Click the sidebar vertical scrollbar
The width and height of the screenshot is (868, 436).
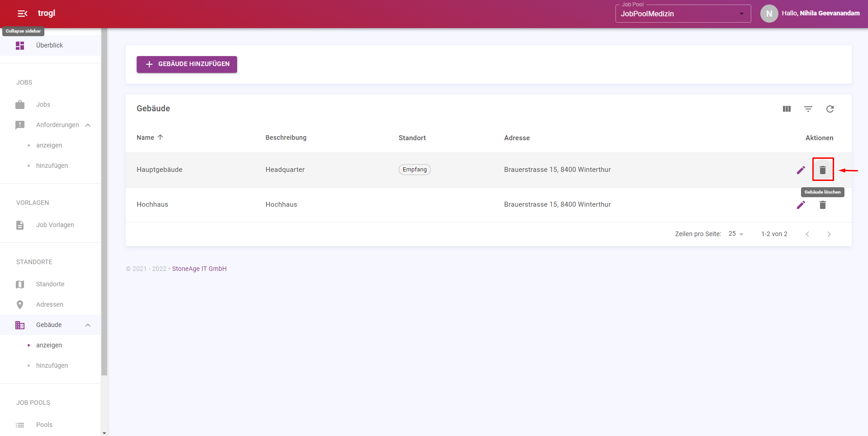click(105, 202)
